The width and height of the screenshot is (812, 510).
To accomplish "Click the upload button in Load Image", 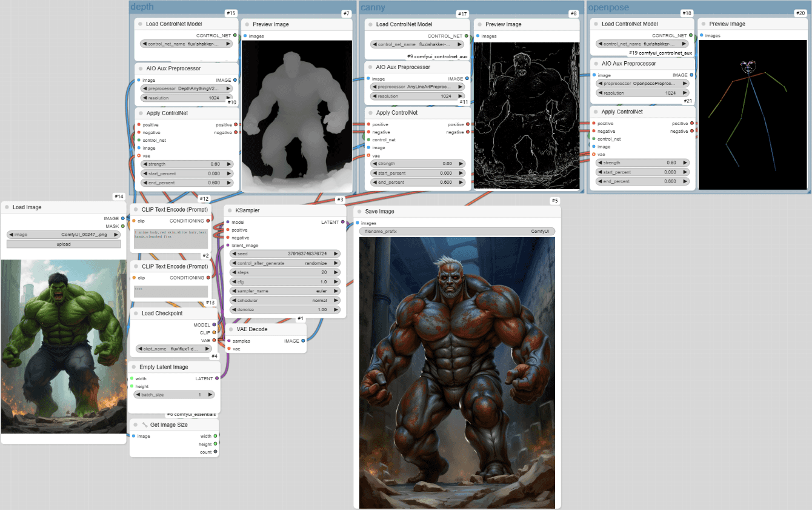I will coord(64,244).
